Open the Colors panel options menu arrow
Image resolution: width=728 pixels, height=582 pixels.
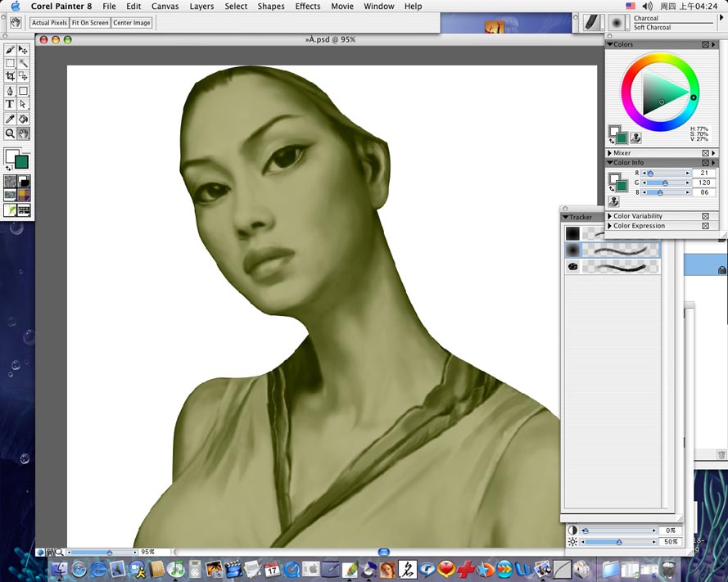pos(713,44)
